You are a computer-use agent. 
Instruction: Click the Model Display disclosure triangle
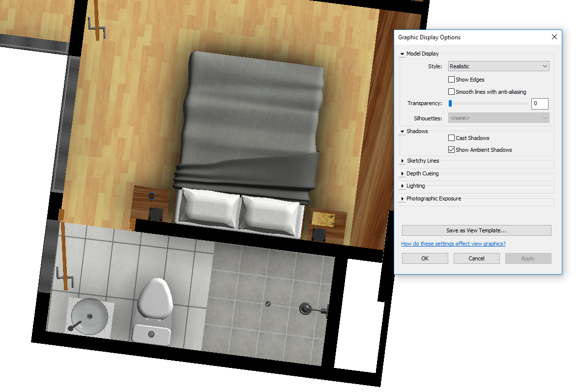[x=402, y=54]
